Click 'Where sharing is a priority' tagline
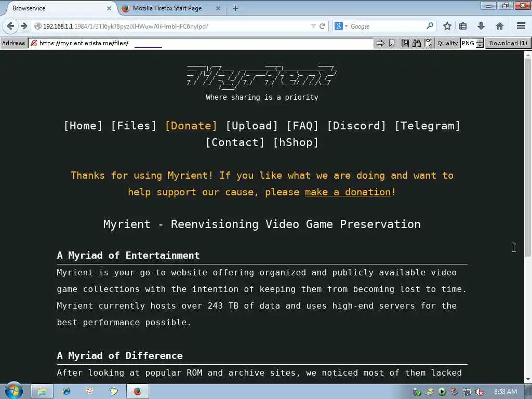Image resolution: width=532 pixels, height=399 pixels. (x=262, y=97)
